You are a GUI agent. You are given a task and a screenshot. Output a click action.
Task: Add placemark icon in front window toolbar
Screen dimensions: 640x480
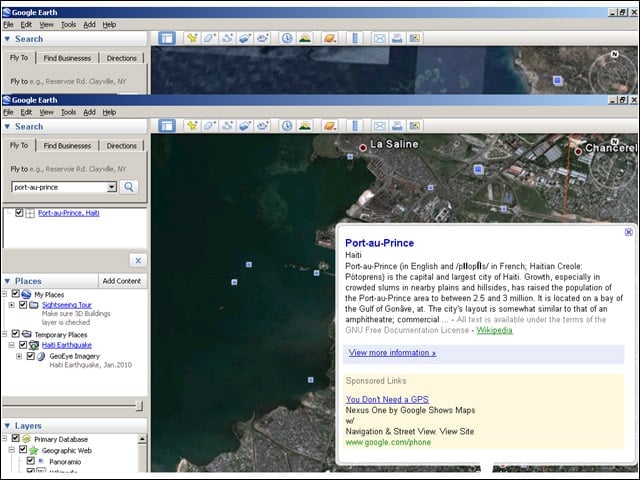click(192, 126)
